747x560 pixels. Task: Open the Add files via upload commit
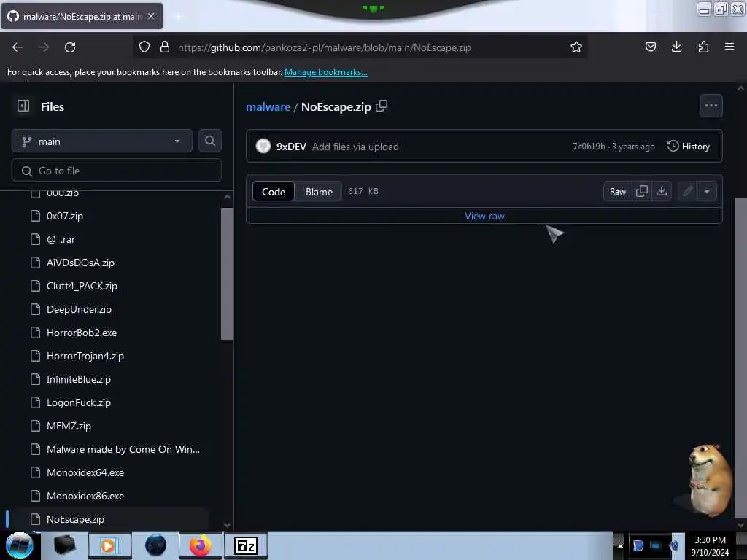click(x=355, y=147)
